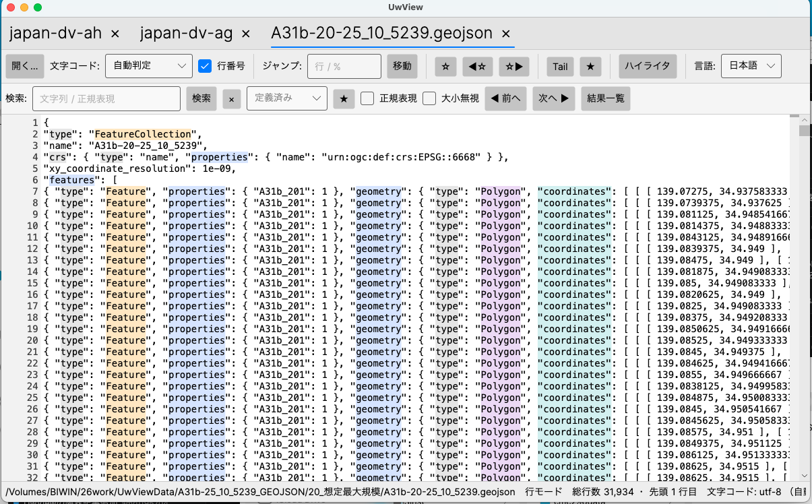Click the file path in status bar

[260, 492]
